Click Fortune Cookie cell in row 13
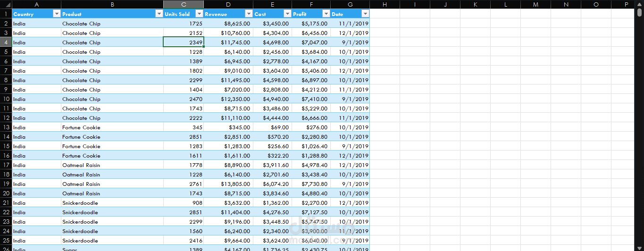This screenshot has width=644, height=251. [x=112, y=127]
